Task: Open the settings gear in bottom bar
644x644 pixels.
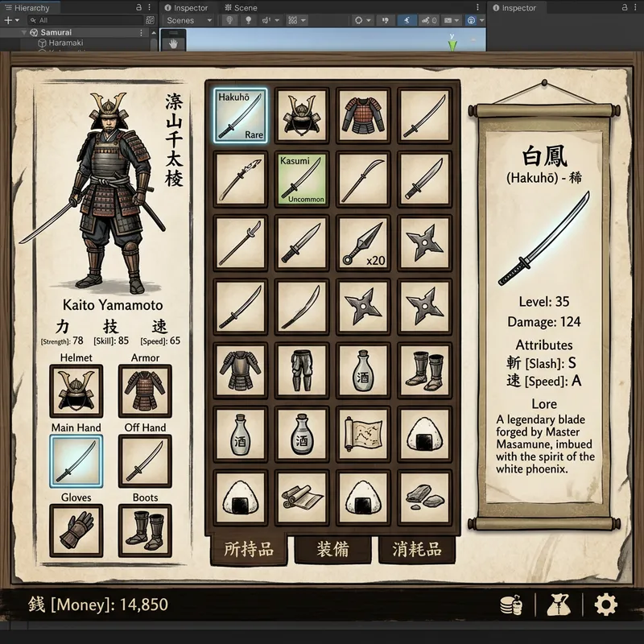Action: point(605,605)
